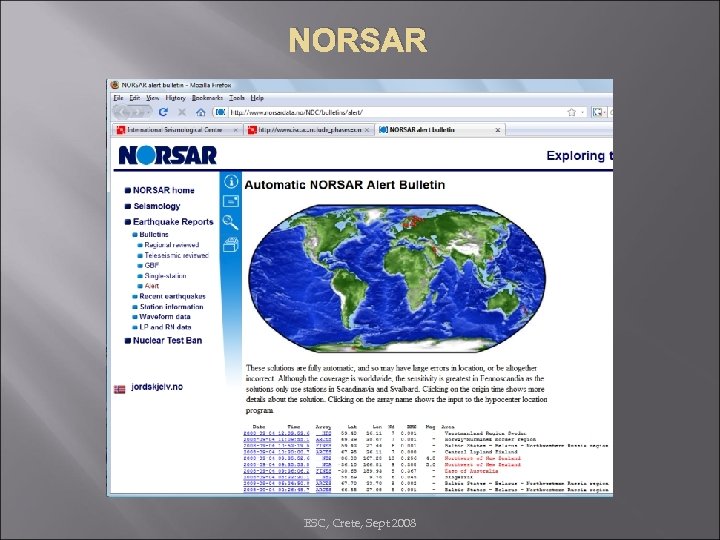
Task: Visit jordskjelv.no link
Action: tap(157, 387)
